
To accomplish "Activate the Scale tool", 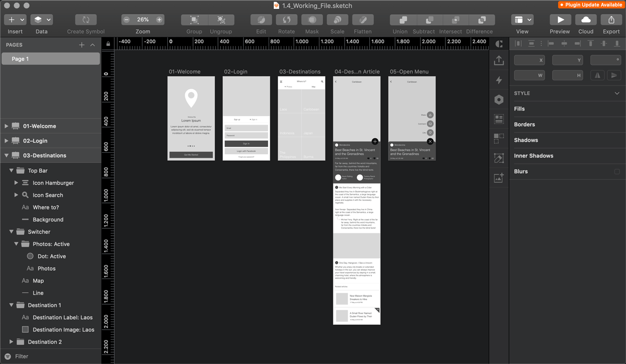I will click(337, 19).
